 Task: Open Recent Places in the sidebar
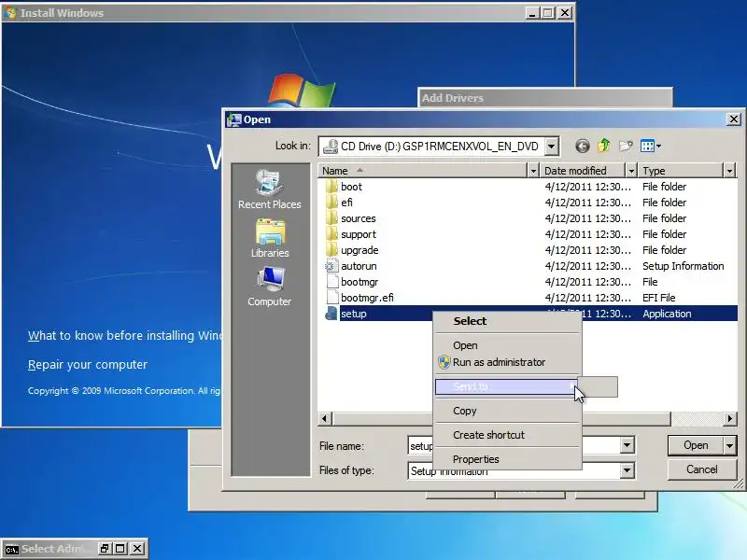pos(270,189)
